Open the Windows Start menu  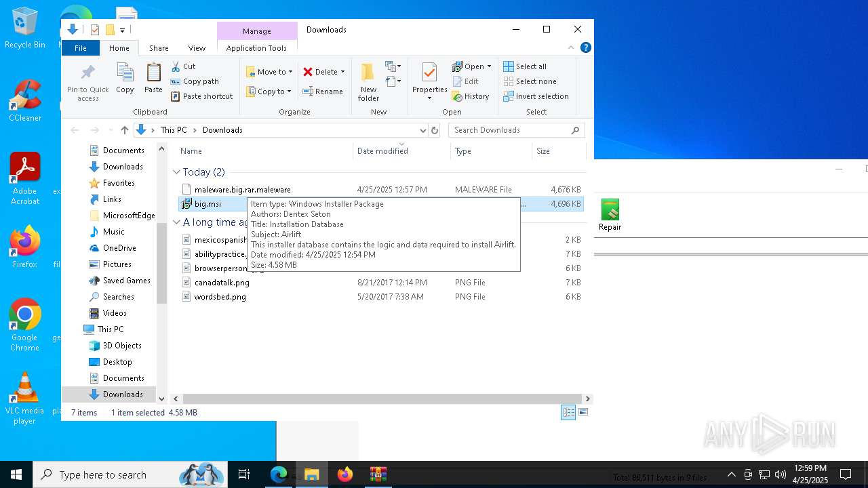coord(16,474)
